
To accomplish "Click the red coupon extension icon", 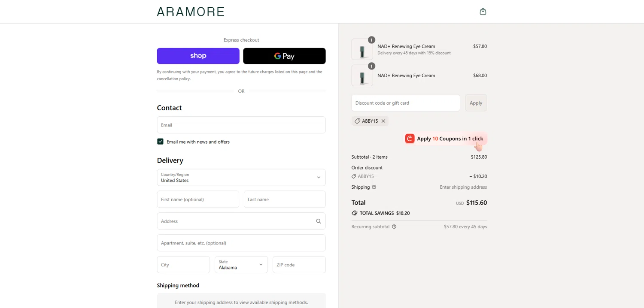I will pyautogui.click(x=410, y=139).
